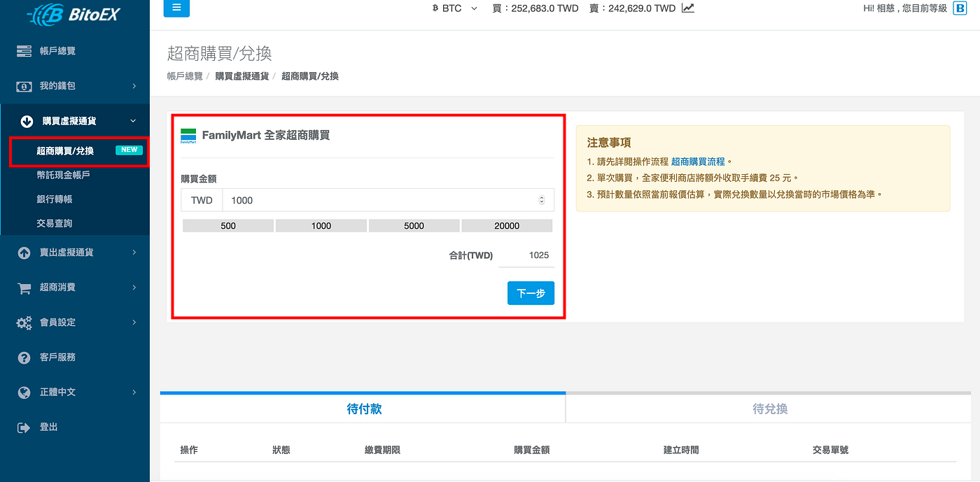This screenshot has width=980, height=482.
Task: Click the logout icon beside 登出
Action: click(x=24, y=427)
